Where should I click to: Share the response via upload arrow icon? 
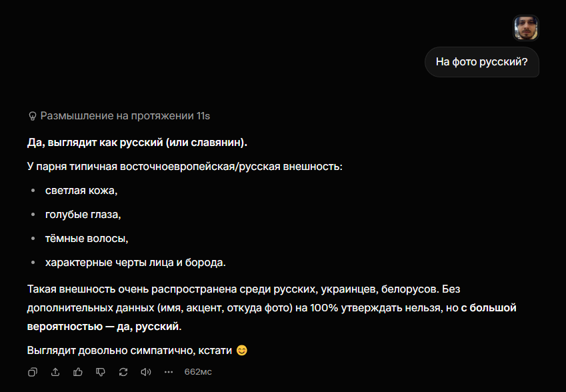click(55, 372)
